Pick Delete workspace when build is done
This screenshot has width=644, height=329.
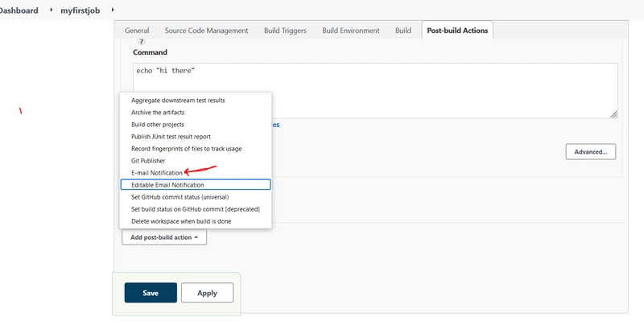pos(183,221)
